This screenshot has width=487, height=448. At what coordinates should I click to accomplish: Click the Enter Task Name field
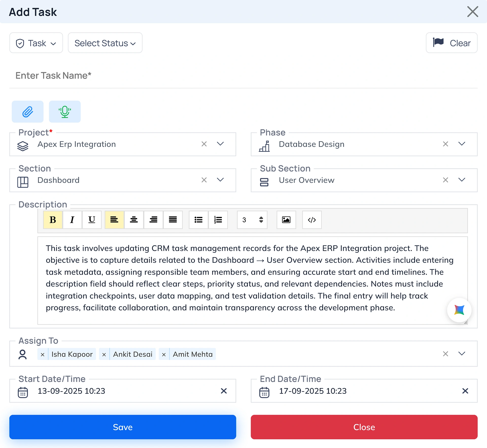243,76
